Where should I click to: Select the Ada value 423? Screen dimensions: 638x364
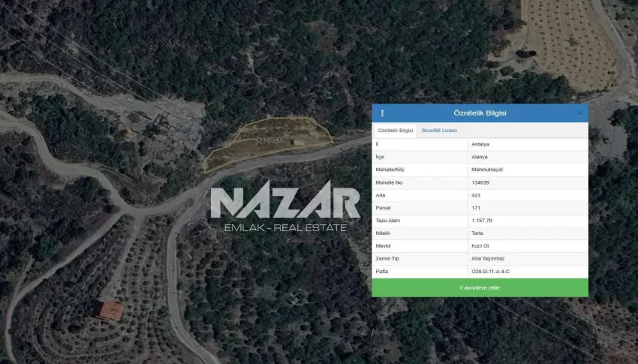(476, 195)
